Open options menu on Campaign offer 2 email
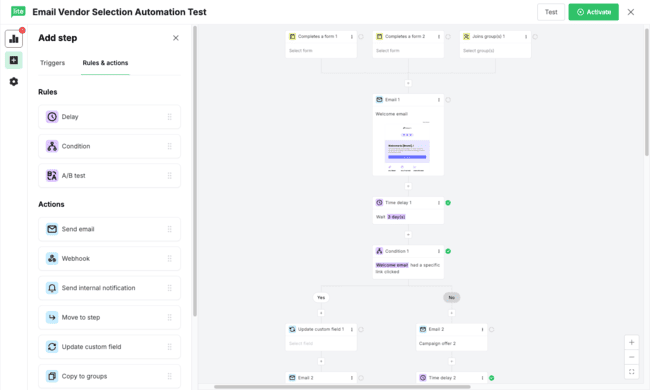 pyautogui.click(x=483, y=329)
